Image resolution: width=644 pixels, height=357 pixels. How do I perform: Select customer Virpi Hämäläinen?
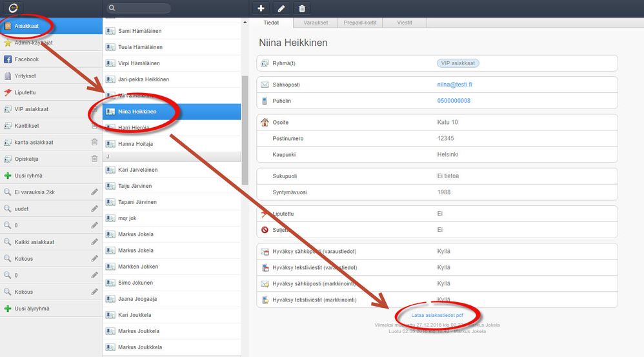tap(172, 63)
